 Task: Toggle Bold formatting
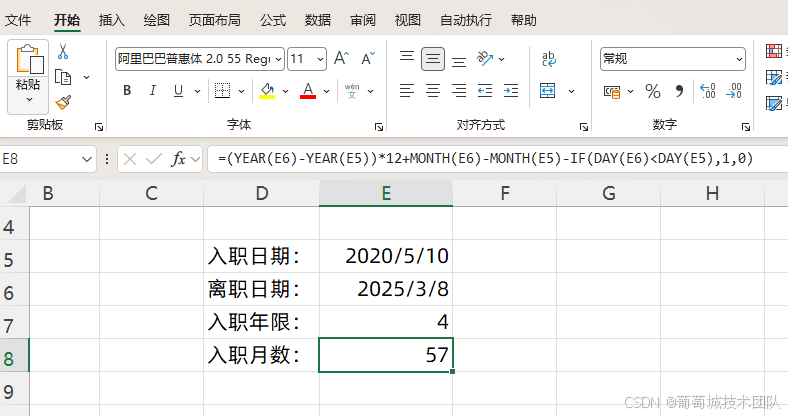pos(127,90)
